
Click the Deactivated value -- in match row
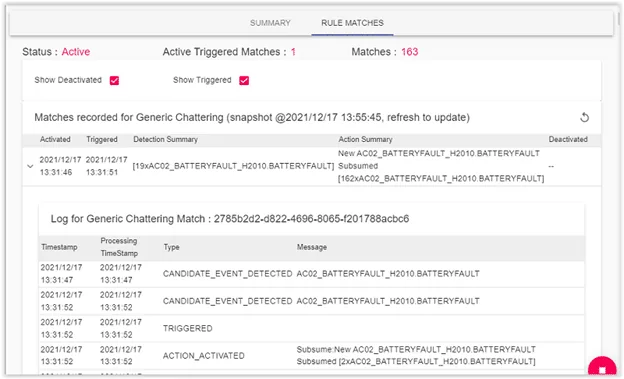click(x=551, y=166)
